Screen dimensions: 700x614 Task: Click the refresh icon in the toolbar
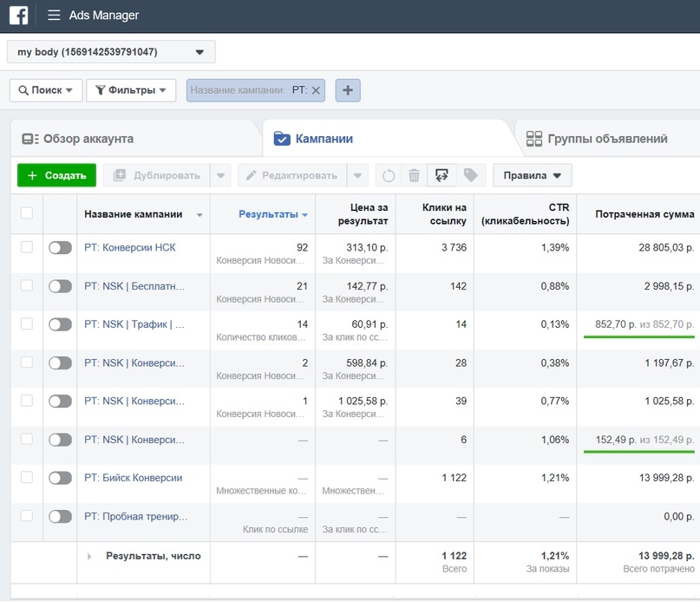pos(389,175)
